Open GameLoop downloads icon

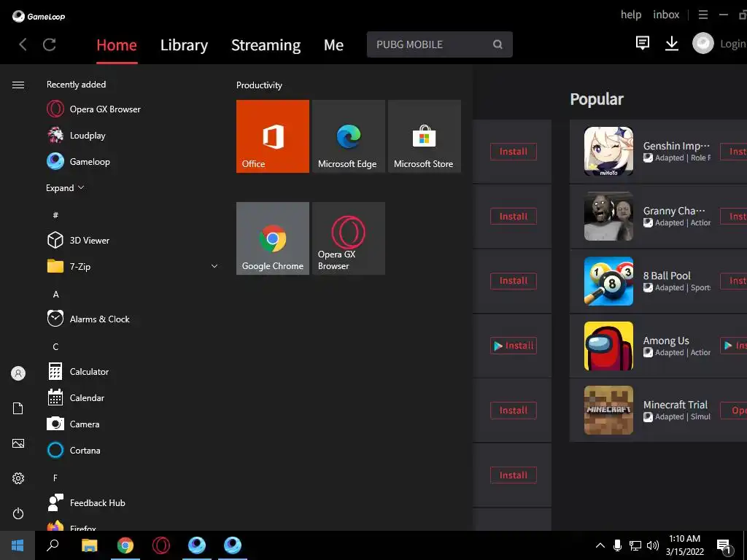point(672,43)
